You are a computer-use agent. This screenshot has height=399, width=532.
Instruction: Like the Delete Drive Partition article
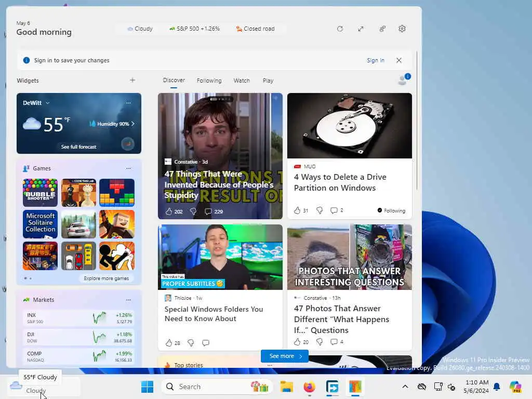297,210
